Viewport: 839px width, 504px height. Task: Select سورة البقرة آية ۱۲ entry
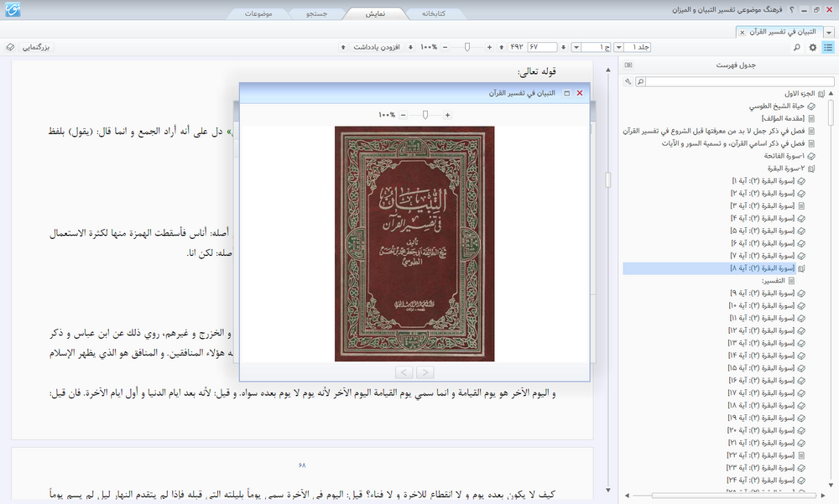(x=762, y=330)
